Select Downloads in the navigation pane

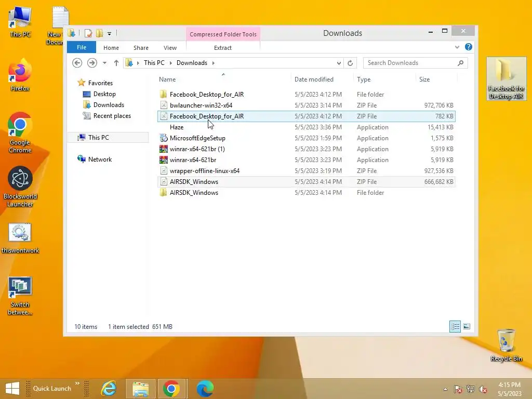pos(109,105)
